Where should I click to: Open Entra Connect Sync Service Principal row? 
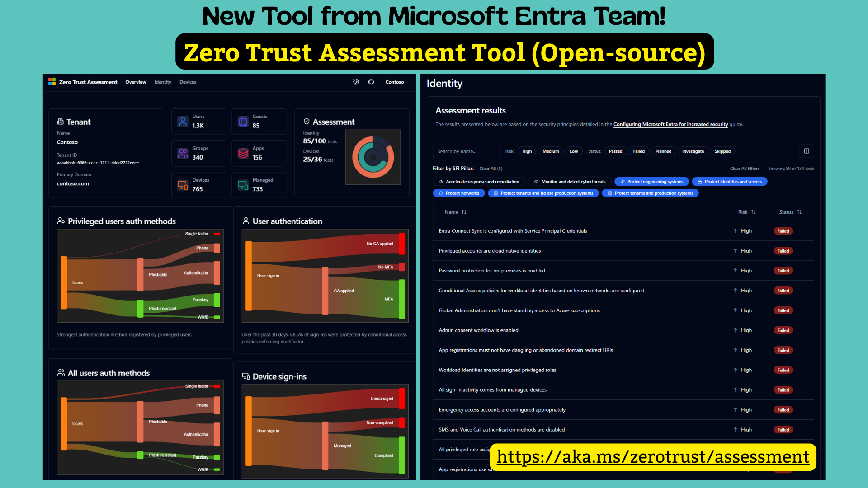(623, 231)
